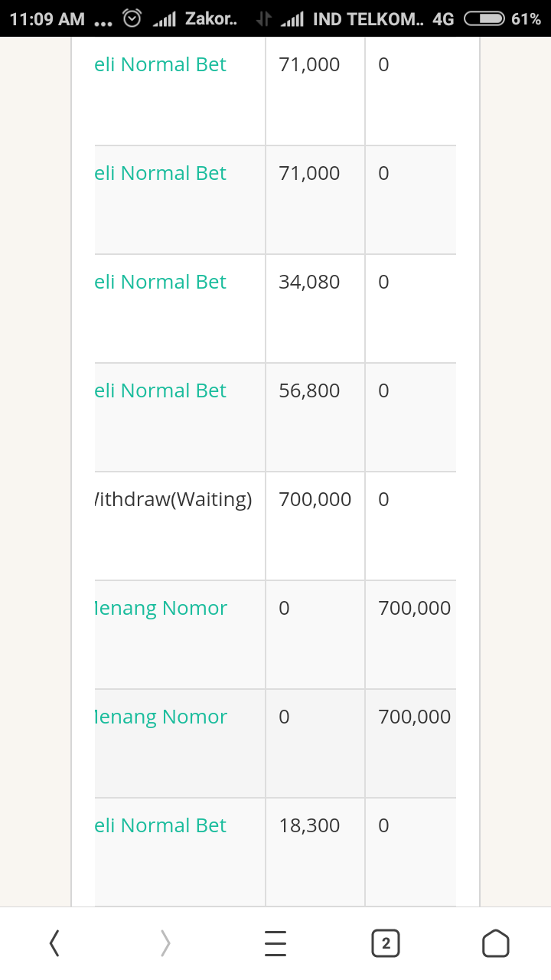The height and width of the screenshot is (980, 551).
Task: Open the browser hamburger menu
Action: click(275, 943)
